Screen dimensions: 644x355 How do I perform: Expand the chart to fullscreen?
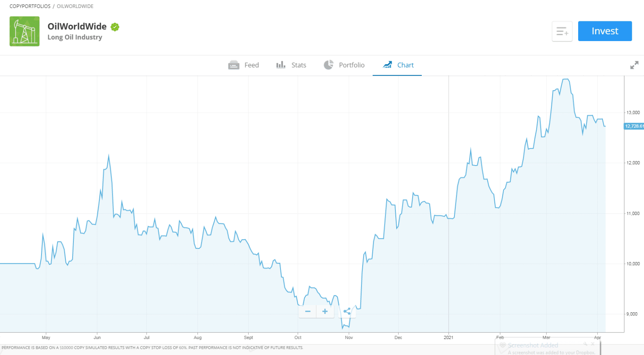pos(634,65)
